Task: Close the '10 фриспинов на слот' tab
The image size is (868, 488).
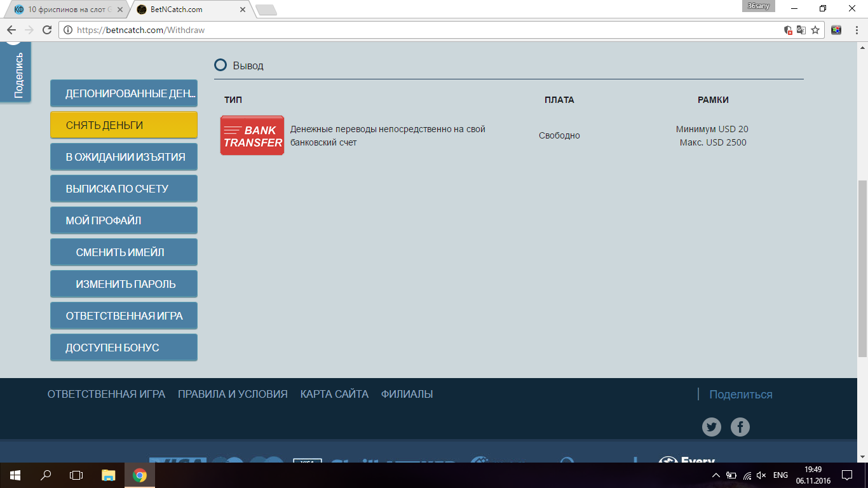Action: point(120,10)
